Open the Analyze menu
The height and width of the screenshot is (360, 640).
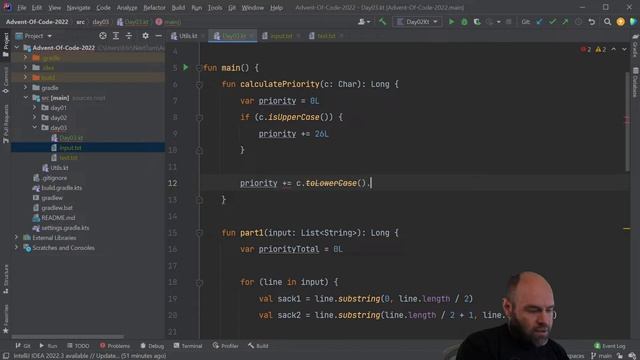[127, 7]
